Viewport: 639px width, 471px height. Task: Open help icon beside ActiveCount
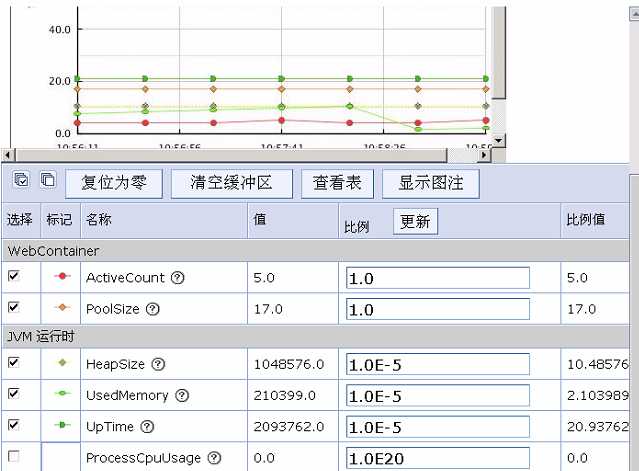click(178, 278)
